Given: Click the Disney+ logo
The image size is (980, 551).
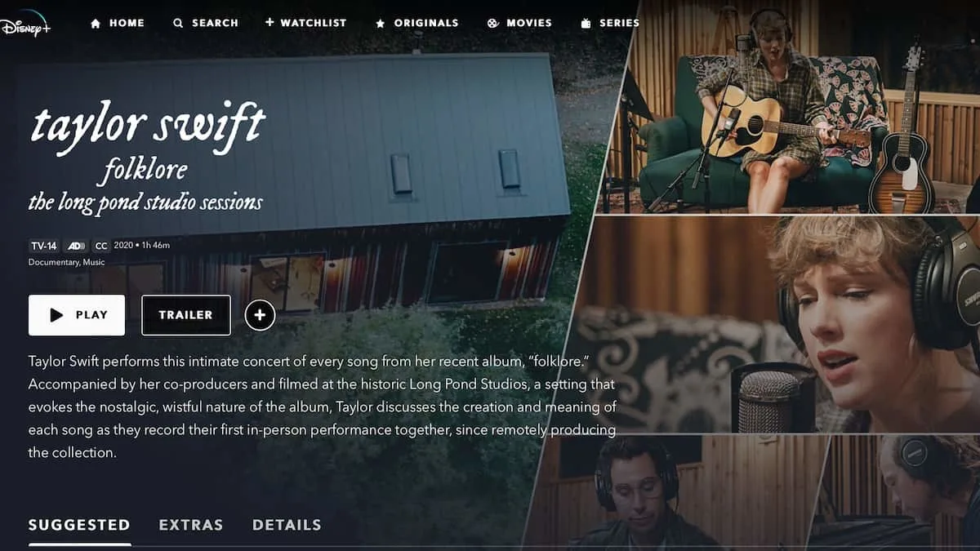Looking at the screenshot, I should 24,23.
